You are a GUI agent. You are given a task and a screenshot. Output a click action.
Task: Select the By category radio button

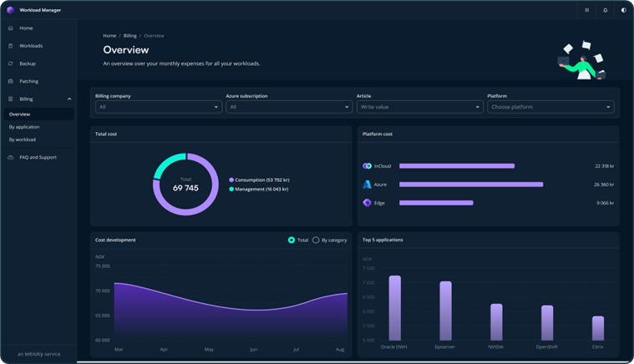point(316,240)
